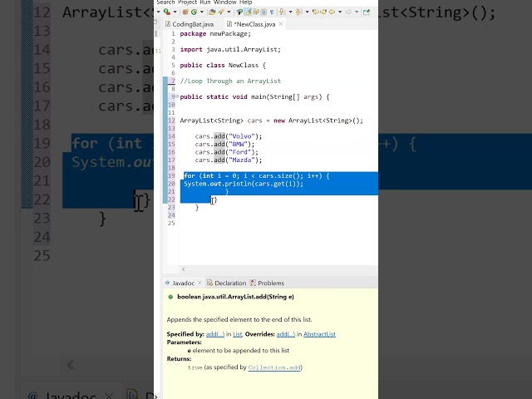Switch to the Problems tab
The height and width of the screenshot is (399, 532).
(x=267, y=283)
